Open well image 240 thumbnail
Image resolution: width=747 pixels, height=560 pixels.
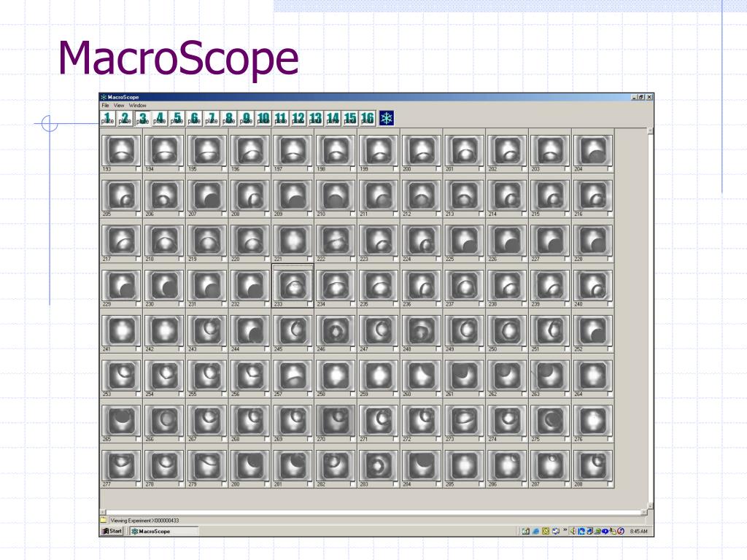[592, 285]
